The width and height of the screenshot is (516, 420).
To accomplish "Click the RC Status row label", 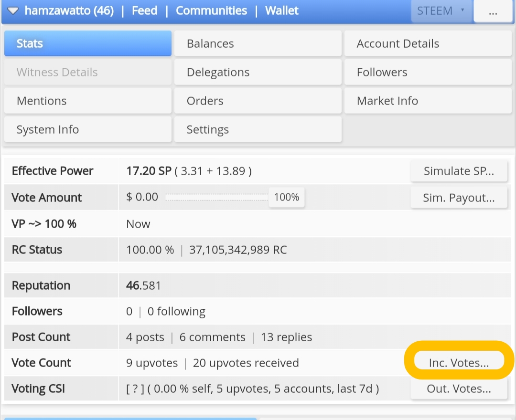I will pos(37,250).
